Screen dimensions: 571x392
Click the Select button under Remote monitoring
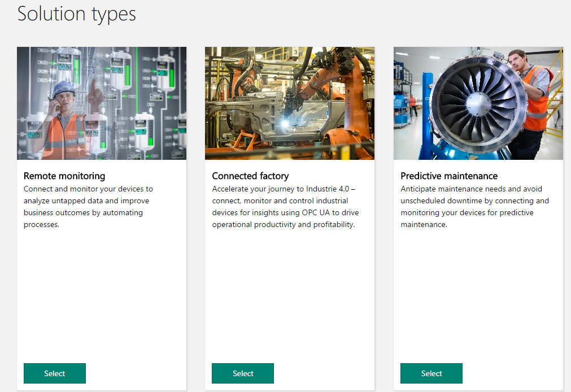pyautogui.click(x=55, y=373)
